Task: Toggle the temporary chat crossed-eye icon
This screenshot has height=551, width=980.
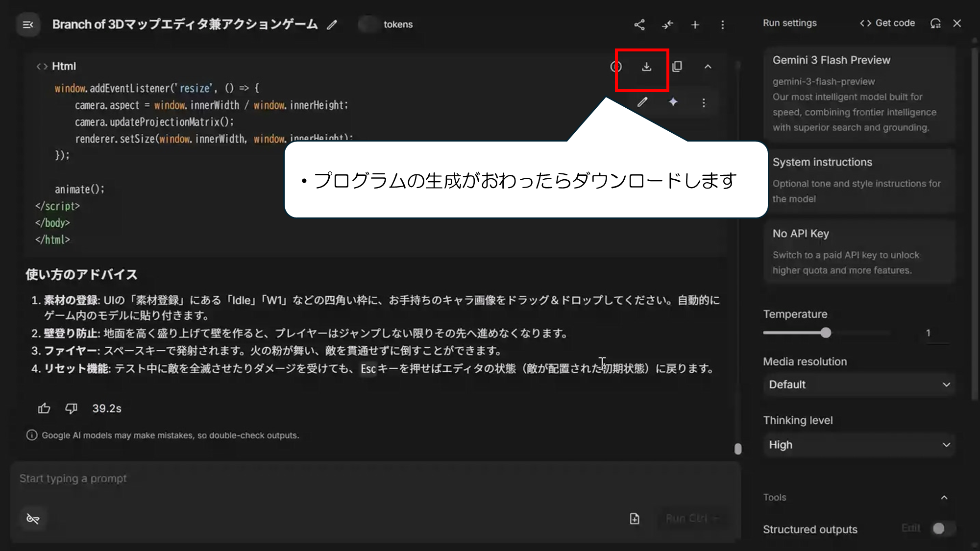Action: click(x=33, y=519)
